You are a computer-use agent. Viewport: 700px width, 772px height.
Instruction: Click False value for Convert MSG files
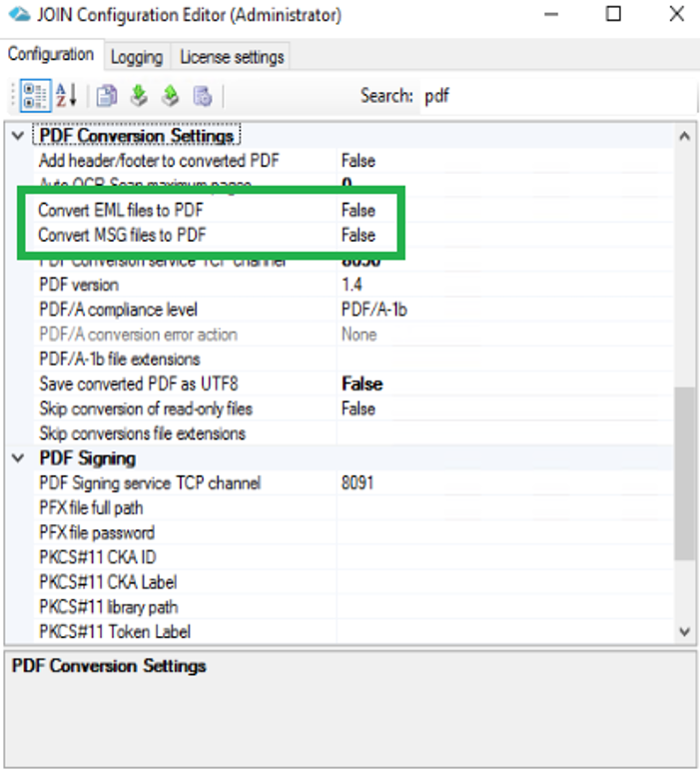(x=358, y=235)
